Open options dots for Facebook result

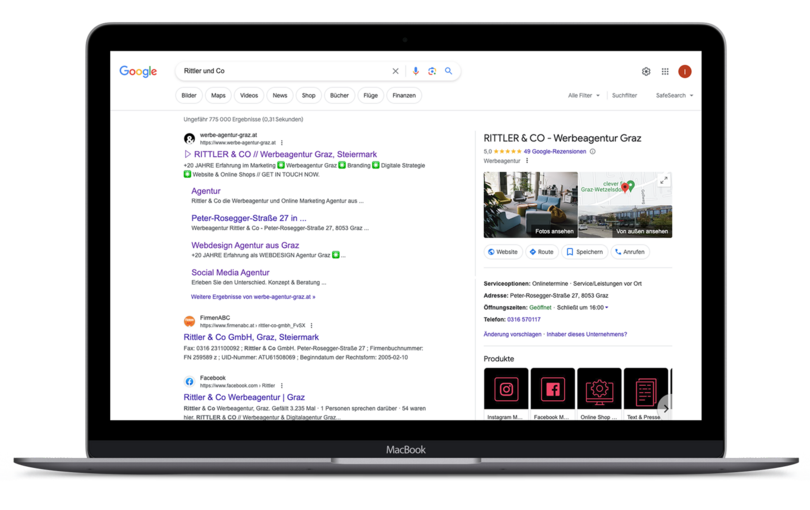282,385
